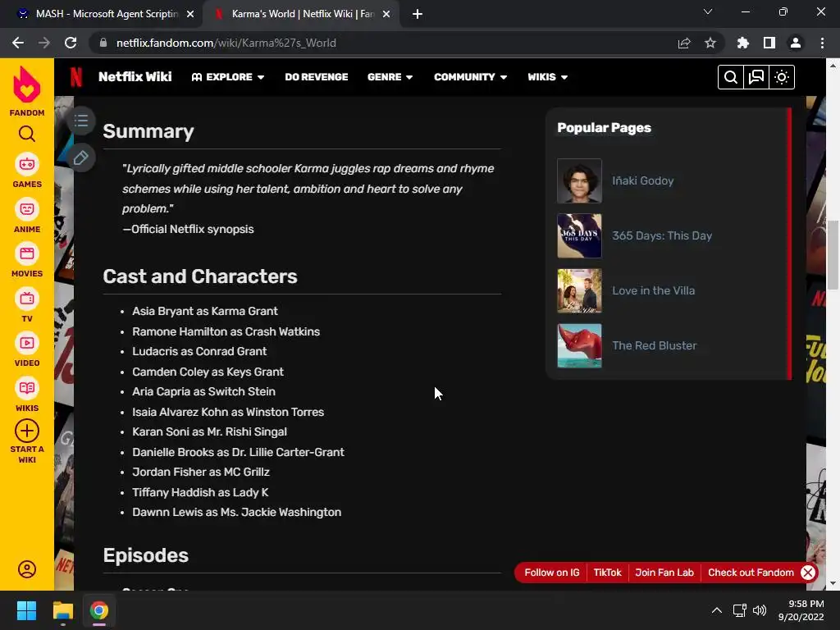Click the Iñaki Godoy thumbnail image
The width and height of the screenshot is (840, 630).
click(x=579, y=181)
